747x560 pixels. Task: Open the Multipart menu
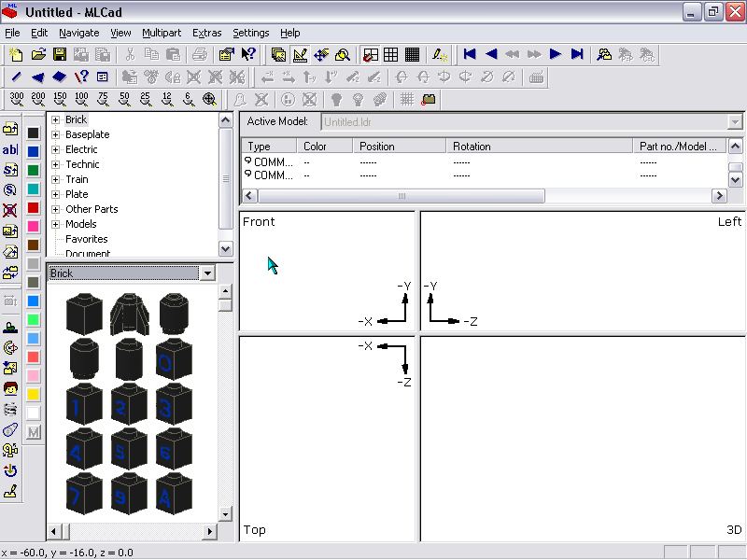tap(162, 33)
